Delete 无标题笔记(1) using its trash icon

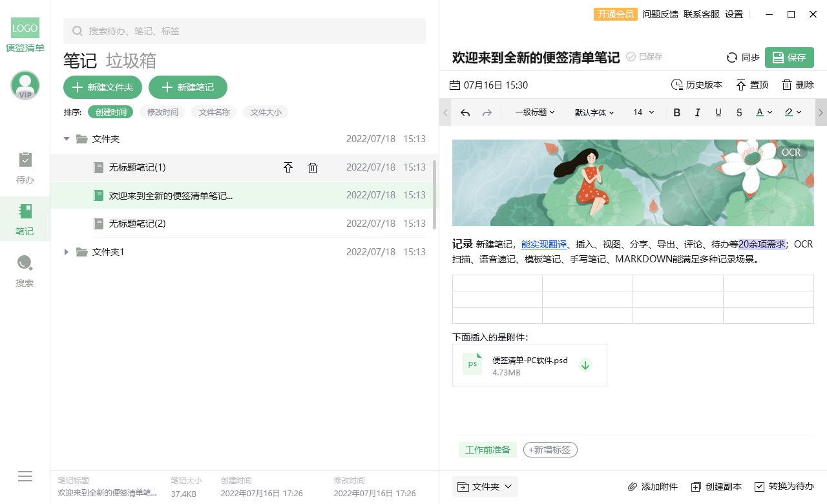[313, 167]
